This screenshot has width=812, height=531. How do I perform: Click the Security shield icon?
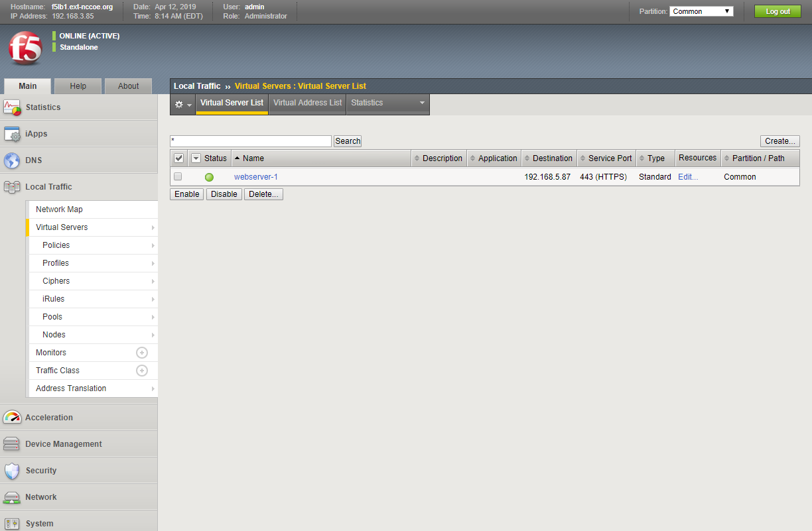coord(13,471)
